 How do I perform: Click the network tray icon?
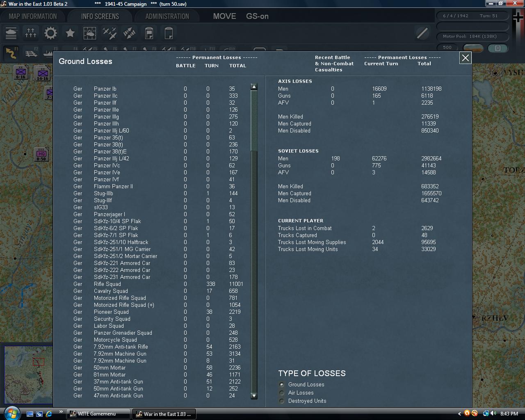tap(486, 413)
